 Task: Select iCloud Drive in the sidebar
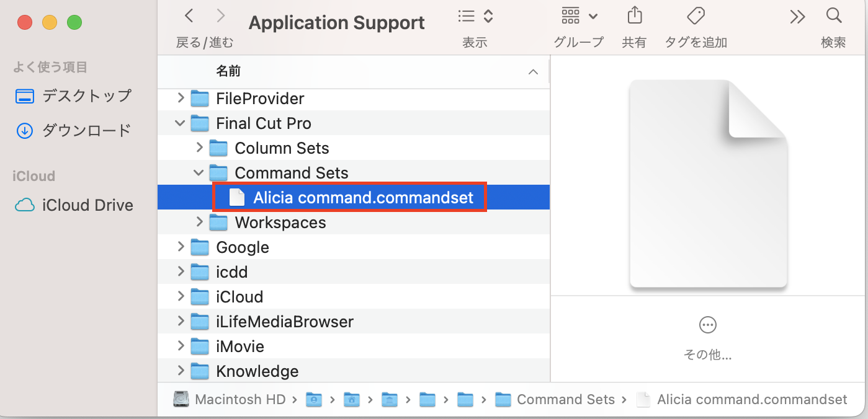pos(74,205)
